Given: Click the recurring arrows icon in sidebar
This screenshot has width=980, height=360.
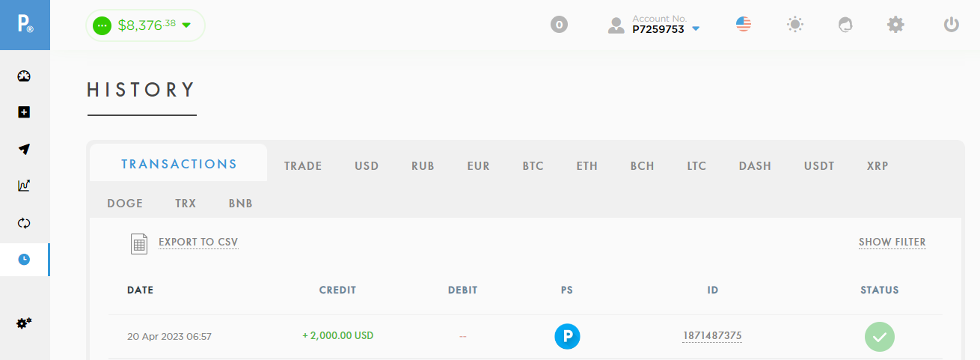Looking at the screenshot, I should 24,223.
